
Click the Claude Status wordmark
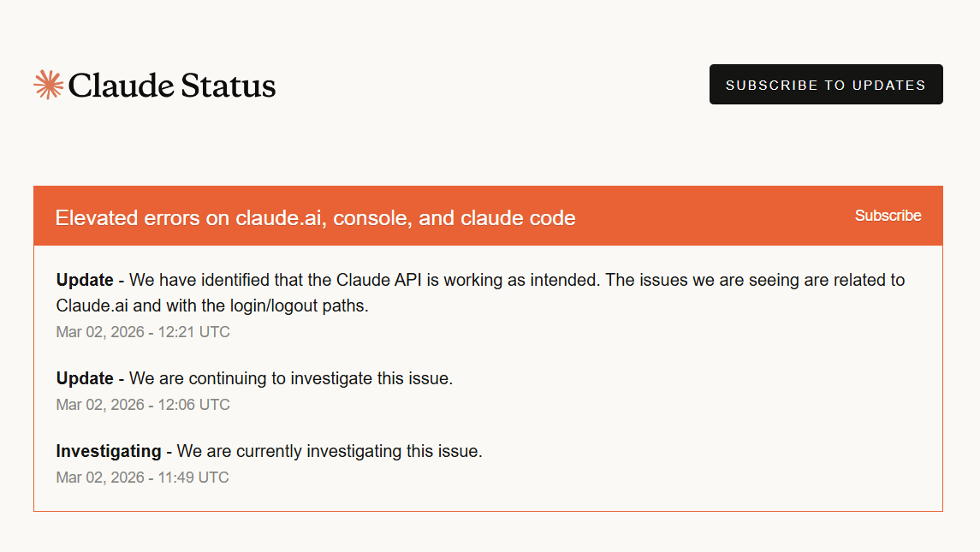point(171,86)
